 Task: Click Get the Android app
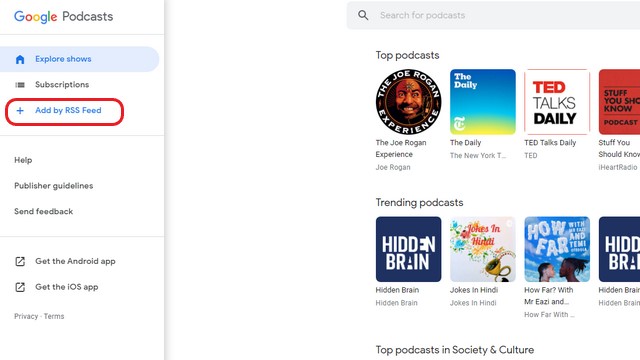75,261
